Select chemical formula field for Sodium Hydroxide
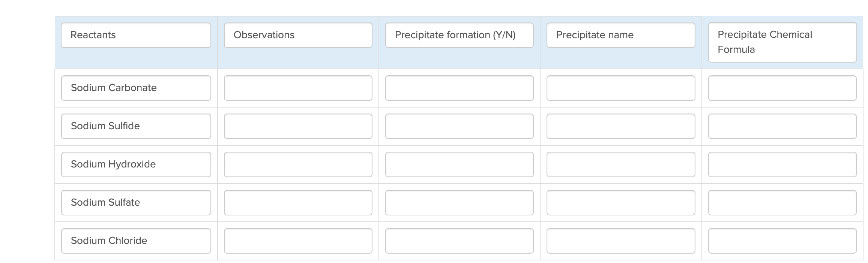This screenshot has width=868, height=263. pyautogui.click(x=782, y=164)
